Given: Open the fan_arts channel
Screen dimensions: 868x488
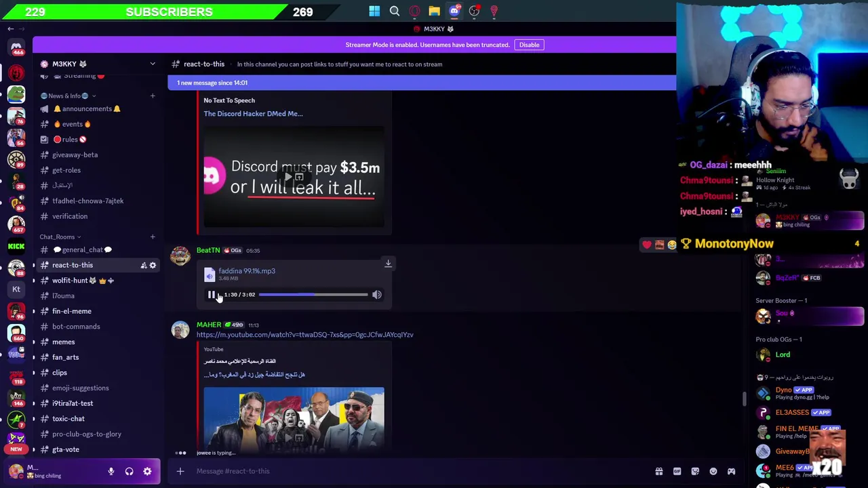Looking at the screenshot, I should [65, 357].
